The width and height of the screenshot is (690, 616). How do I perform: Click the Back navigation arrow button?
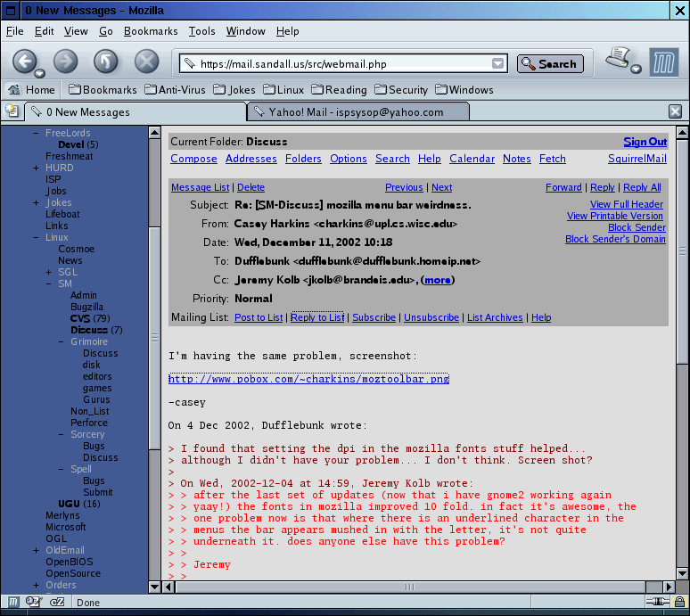pos(24,62)
